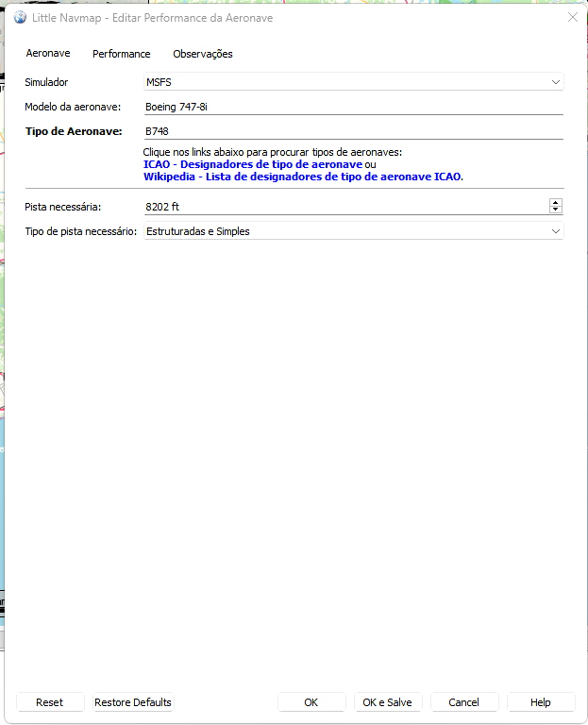Click OK e Salve button
The width and height of the screenshot is (588, 725).
387,702
